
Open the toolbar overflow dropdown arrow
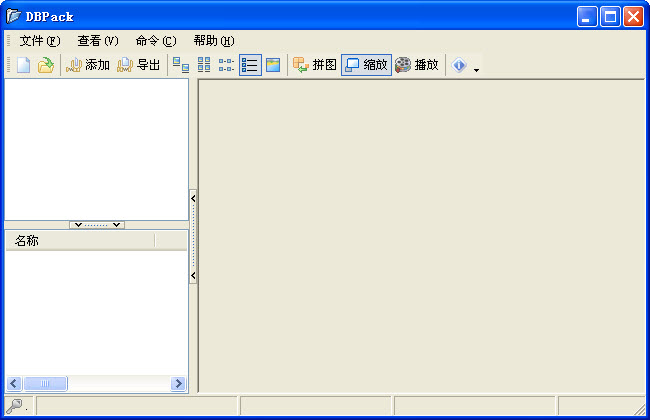tap(477, 69)
